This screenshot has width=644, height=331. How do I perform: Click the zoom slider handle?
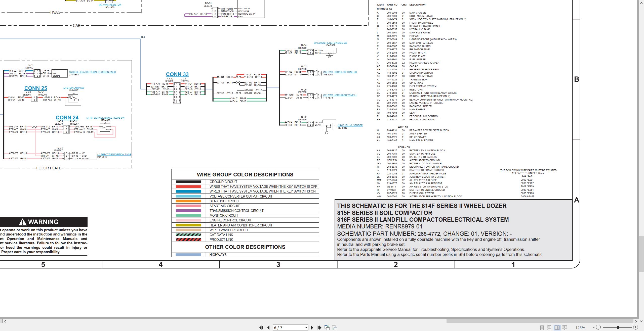[x=618, y=327]
